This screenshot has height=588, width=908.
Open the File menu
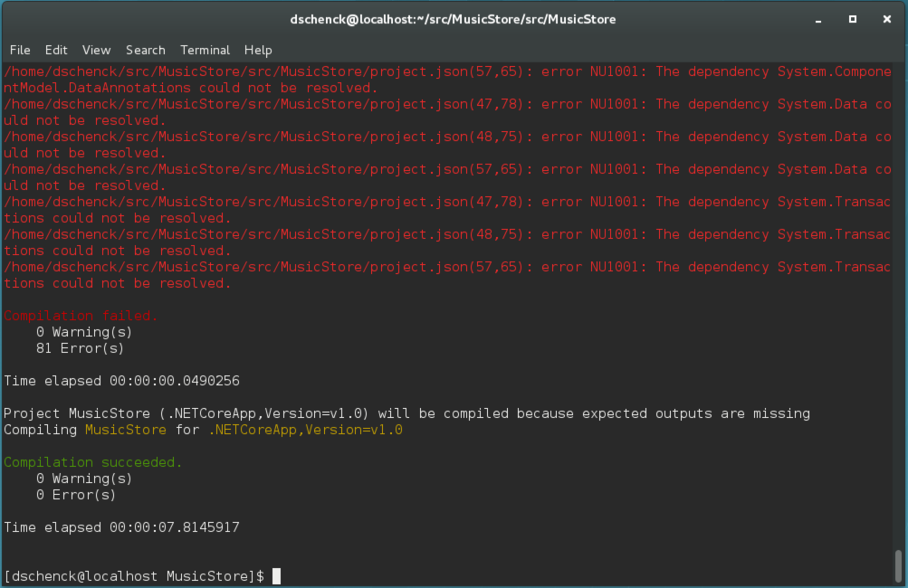point(19,50)
